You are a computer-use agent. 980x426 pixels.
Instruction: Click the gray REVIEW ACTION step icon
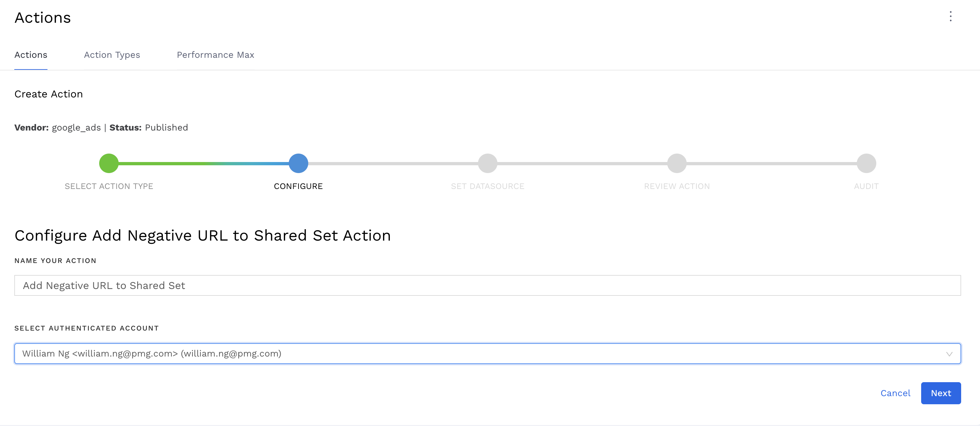click(677, 163)
